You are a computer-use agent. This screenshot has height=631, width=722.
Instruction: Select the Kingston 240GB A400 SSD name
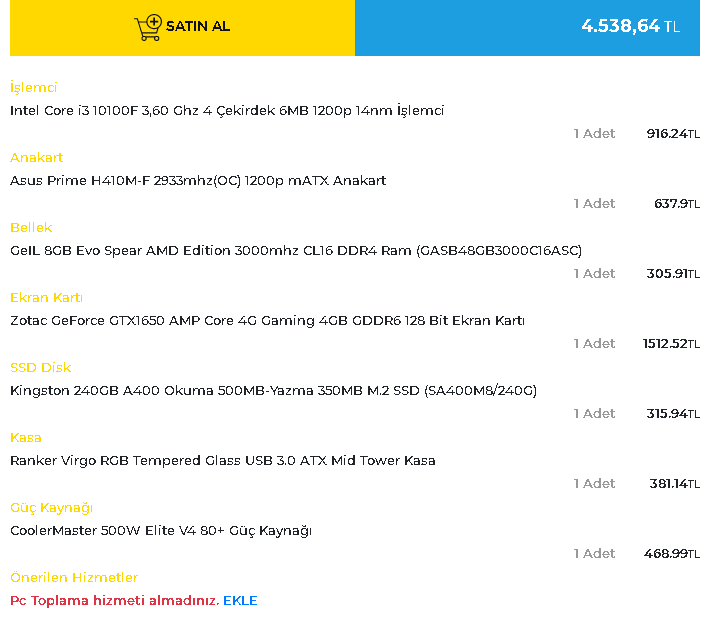(x=274, y=391)
